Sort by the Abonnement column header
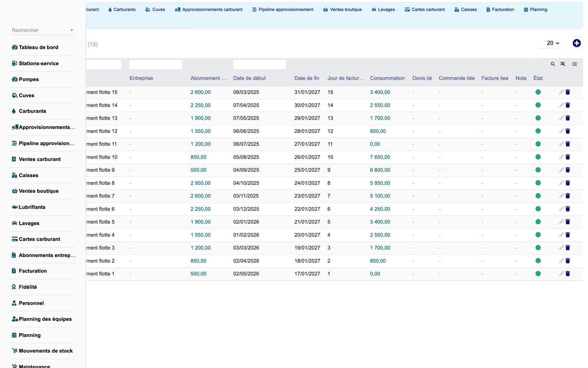This screenshot has height=368, width=588. 209,78
